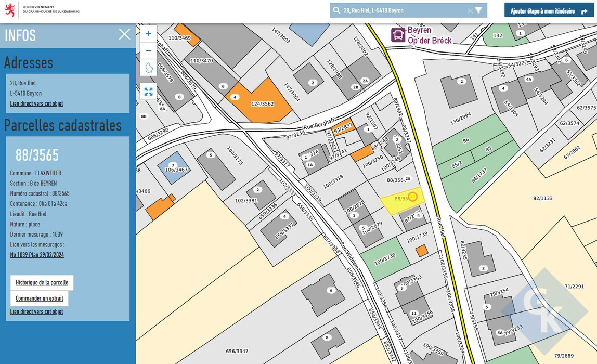Reset view to full Luxembourg extent
Viewport: 597px width, 364px height.
148,68
